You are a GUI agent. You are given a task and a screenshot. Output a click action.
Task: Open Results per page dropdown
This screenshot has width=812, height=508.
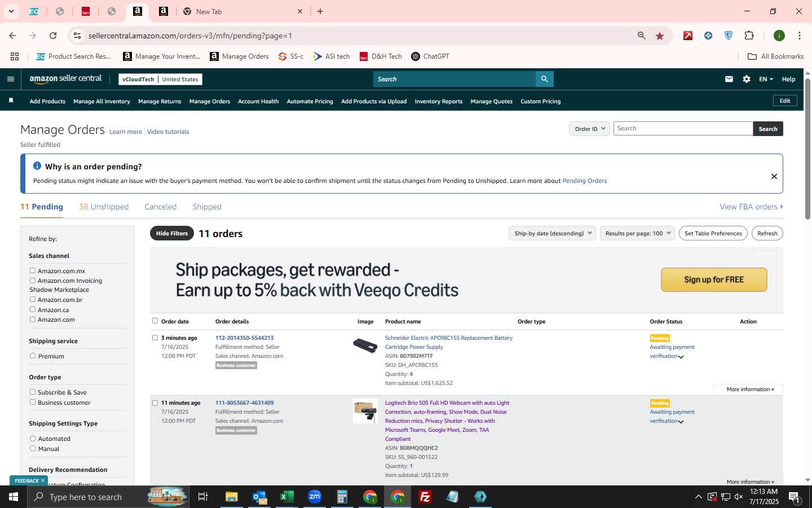pos(637,233)
